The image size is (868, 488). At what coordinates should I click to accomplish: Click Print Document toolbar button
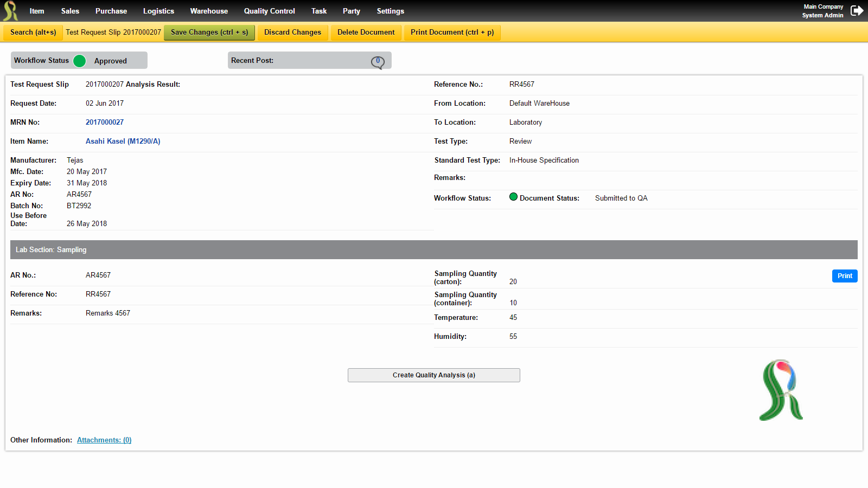(x=452, y=33)
